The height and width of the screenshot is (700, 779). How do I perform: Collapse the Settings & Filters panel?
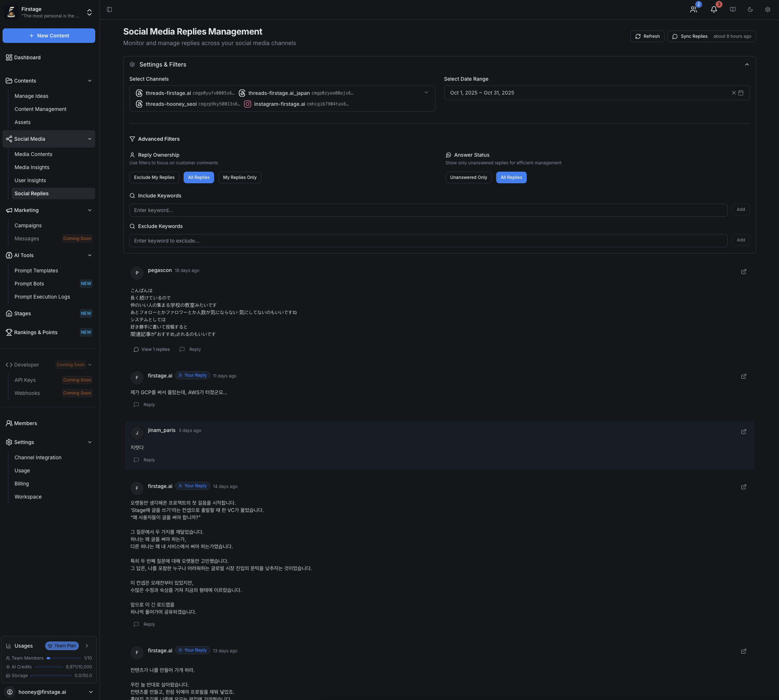pyautogui.click(x=747, y=65)
